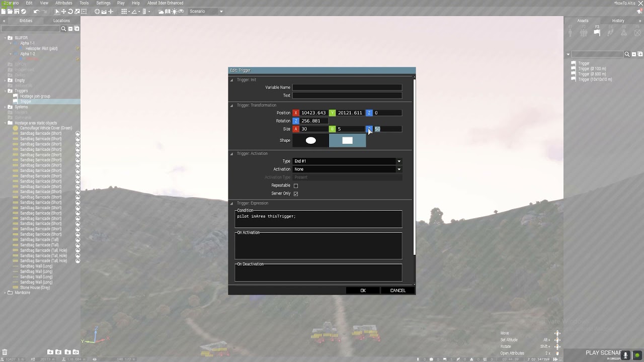This screenshot has width=644, height=362.
Task: Expand the Manticore folder
Action: (x=5, y=293)
